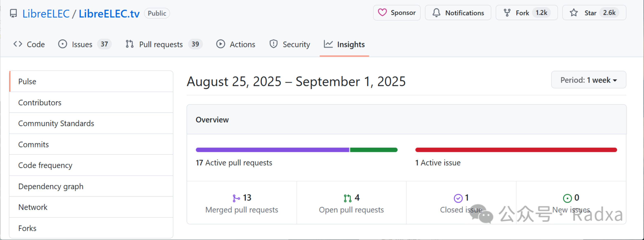This screenshot has height=240, width=644.
Task: Open the LibreELEC.tv repository link
Action: tap(109, 13)
